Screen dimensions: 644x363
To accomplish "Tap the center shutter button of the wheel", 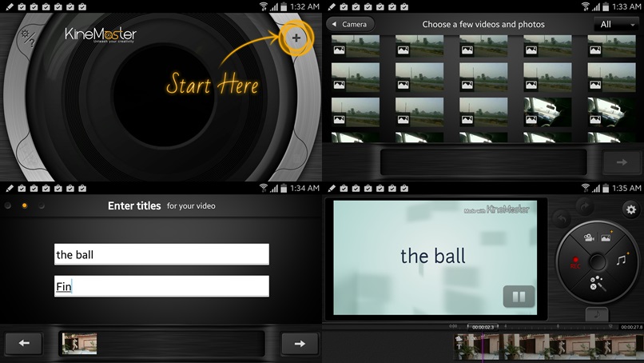I will [x=597, y=262].
